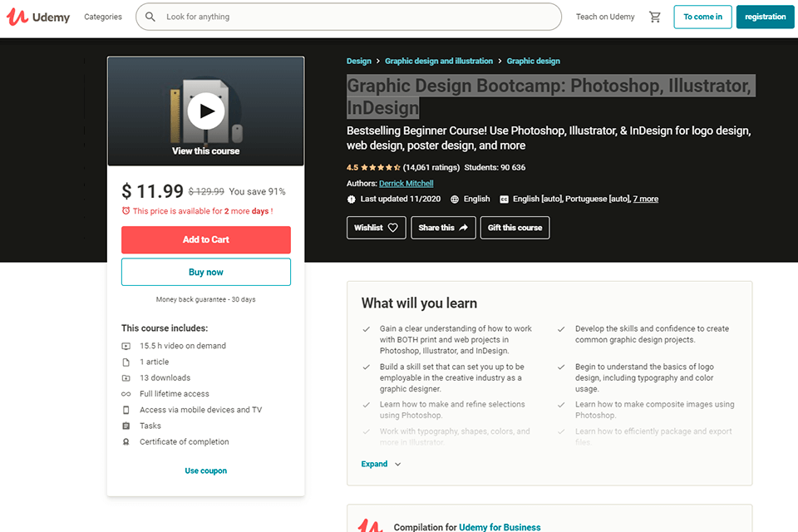This screenshot has height=532, width=798.
Task: Click the globe language icon
Action: pos(455,199)
